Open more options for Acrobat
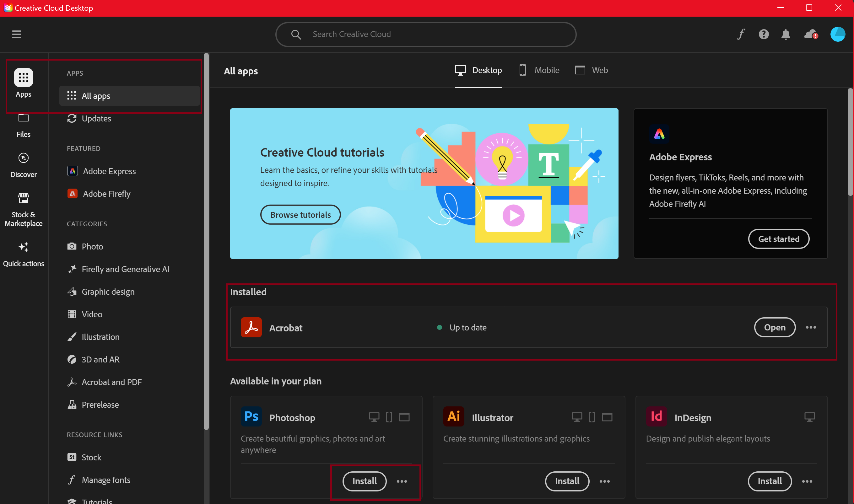The height and width of the screenshot is (504, 854). (x=811, y=327)
